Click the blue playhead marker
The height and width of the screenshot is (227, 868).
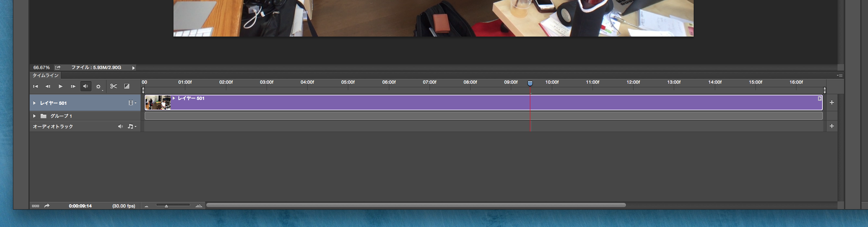click(x=530, y=83)
